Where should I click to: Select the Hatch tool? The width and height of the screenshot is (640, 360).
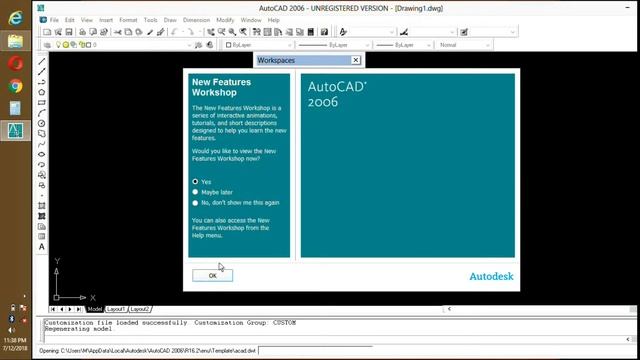(42, 206)
